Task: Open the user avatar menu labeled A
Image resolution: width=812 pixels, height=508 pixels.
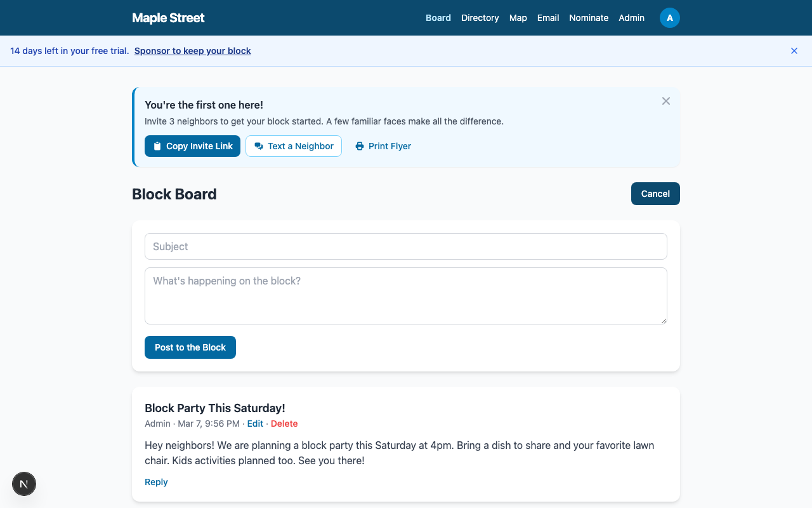Action: (x=669, y=18)
